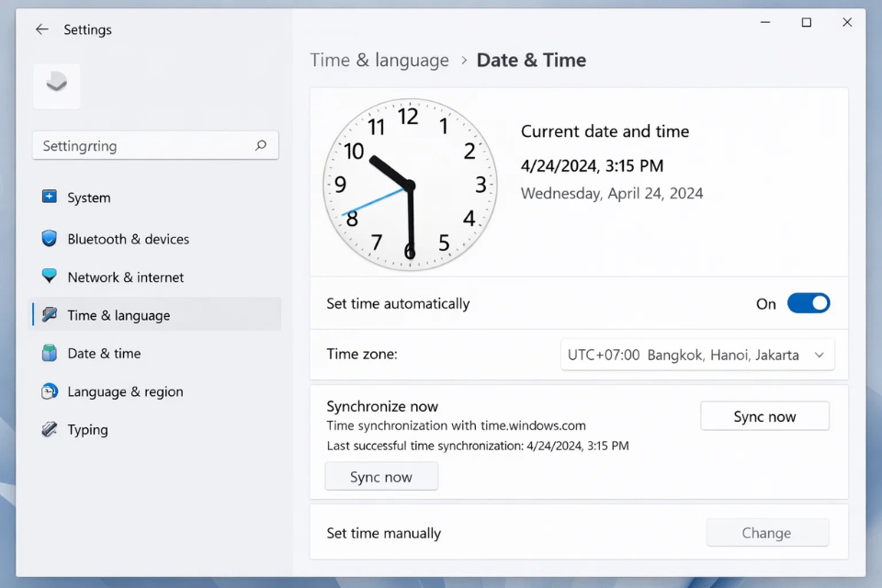Turn off Set time automatically

tap(808, 303)
